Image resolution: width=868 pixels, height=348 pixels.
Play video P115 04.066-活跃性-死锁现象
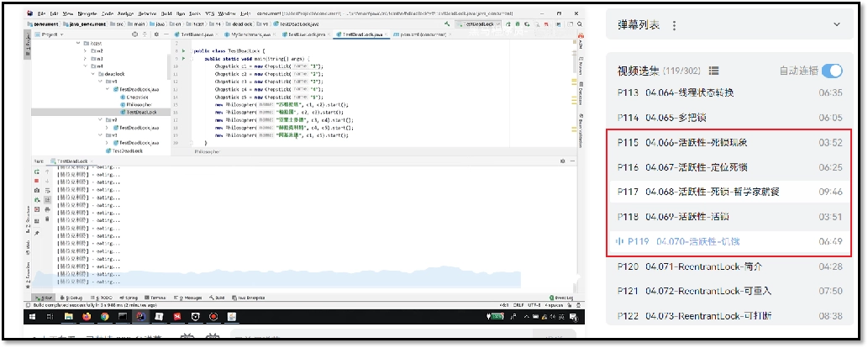click(x=729, y=142)
